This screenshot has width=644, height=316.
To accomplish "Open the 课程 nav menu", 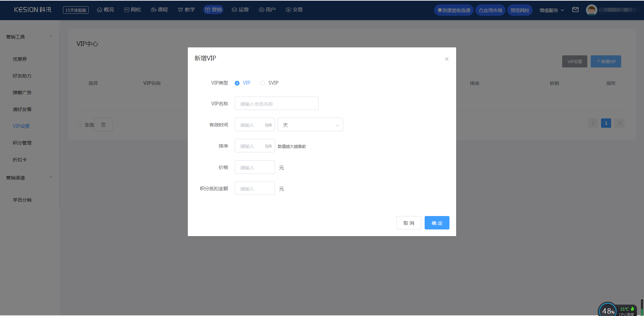I will [159, 10].
